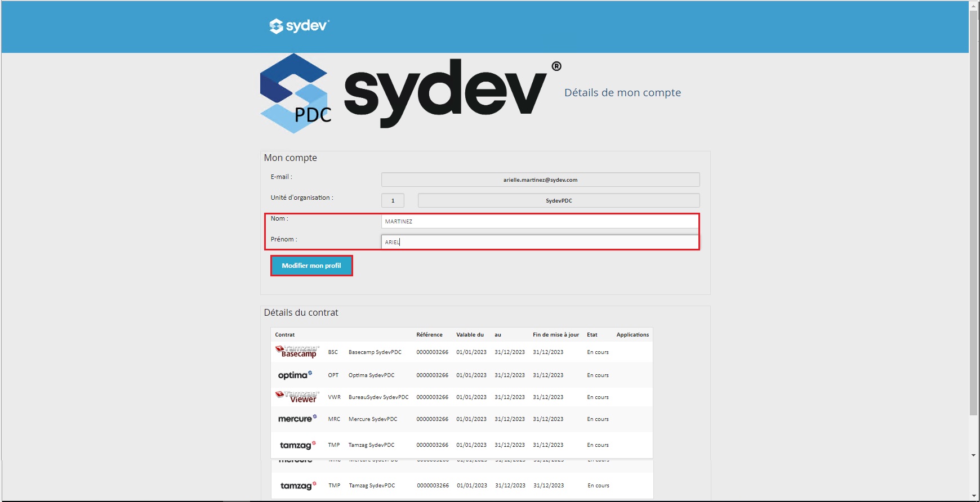
Task: Click Basecamp SydevPDC contract name
Action: [x=375, y=352]
